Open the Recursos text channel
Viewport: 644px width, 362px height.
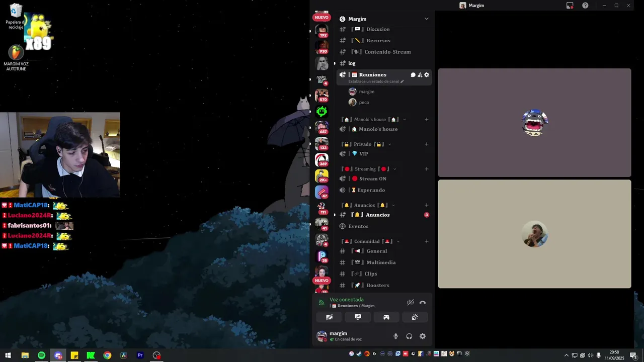coord(384,41)
